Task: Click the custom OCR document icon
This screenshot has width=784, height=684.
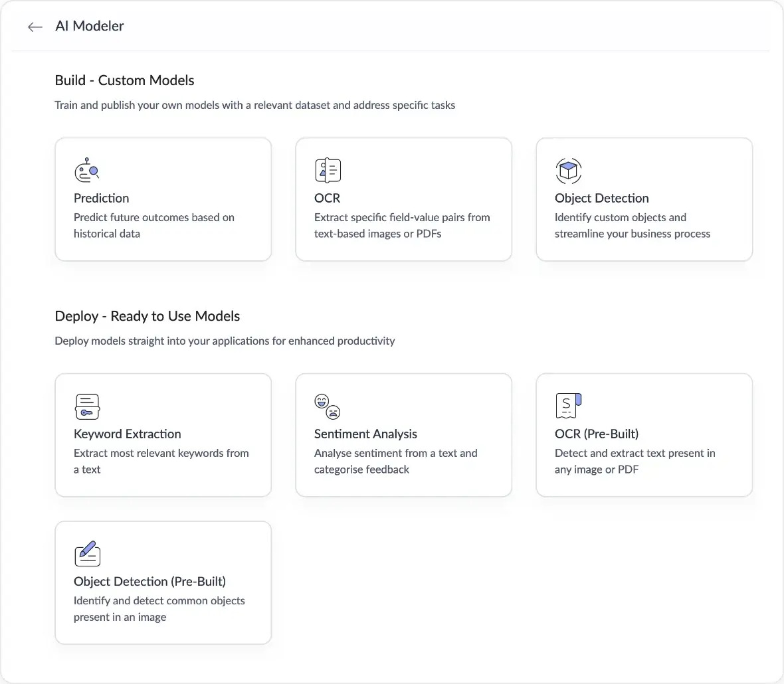Action: click(x=328, y=171)
